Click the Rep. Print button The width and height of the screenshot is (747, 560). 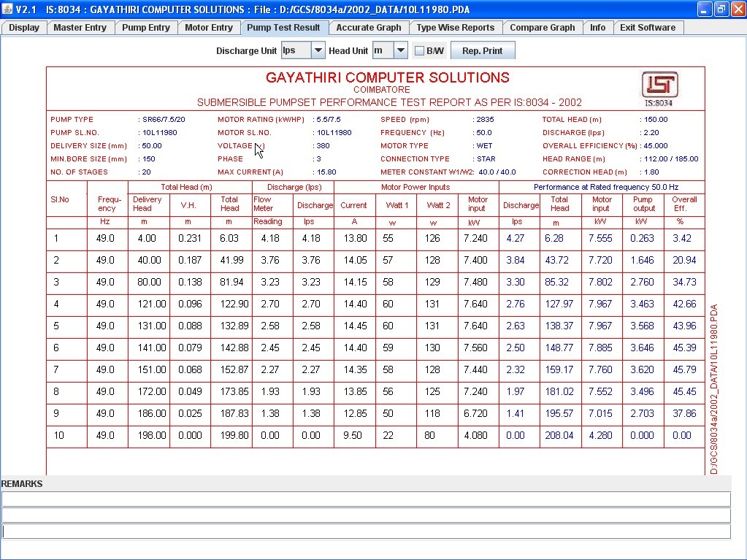coord(482,50)
